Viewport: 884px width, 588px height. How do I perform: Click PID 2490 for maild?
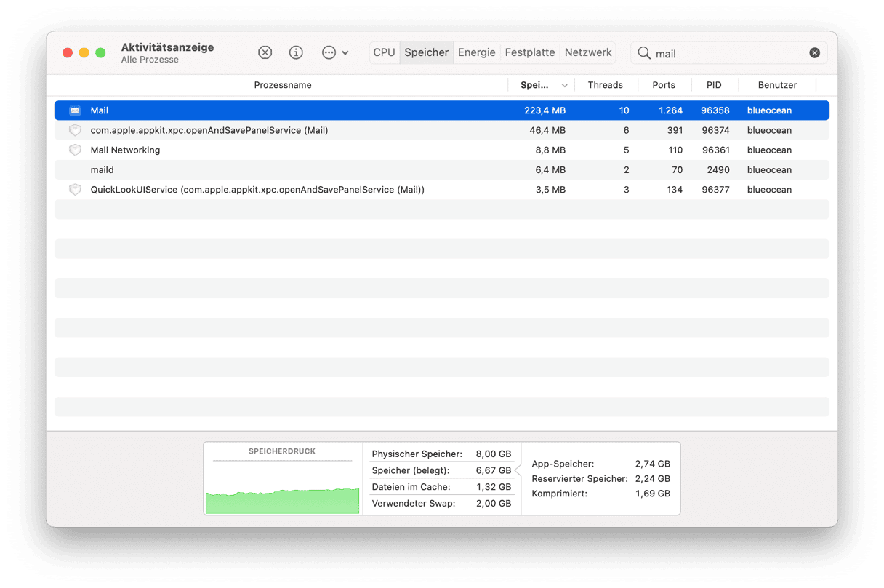(718, 169)
